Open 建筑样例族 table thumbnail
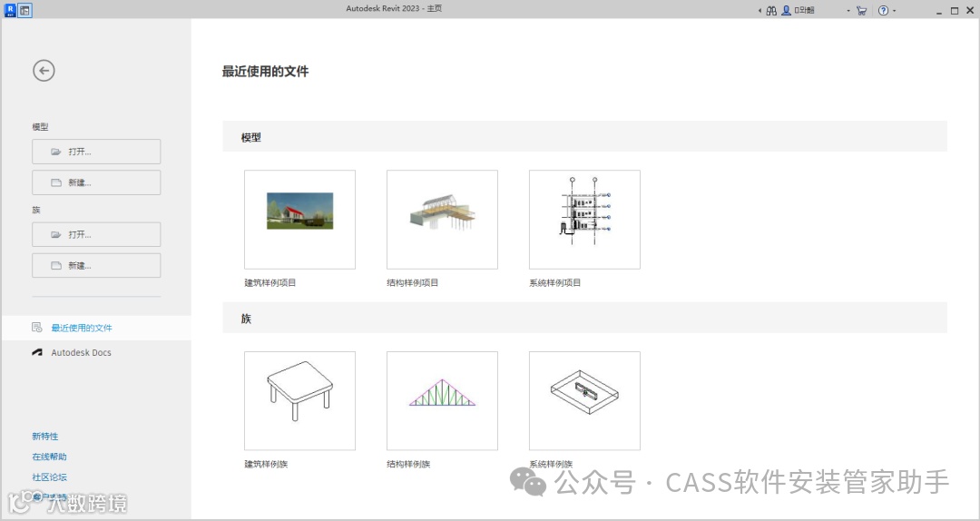The image size is (980, 521). pyautogui.click(x=300, y=401)
